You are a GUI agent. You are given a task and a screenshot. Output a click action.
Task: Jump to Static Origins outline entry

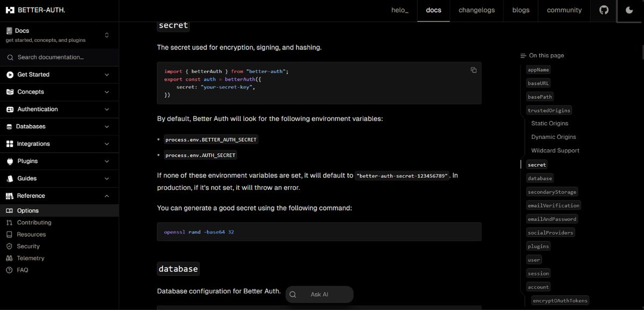click(x=550, y=123)
